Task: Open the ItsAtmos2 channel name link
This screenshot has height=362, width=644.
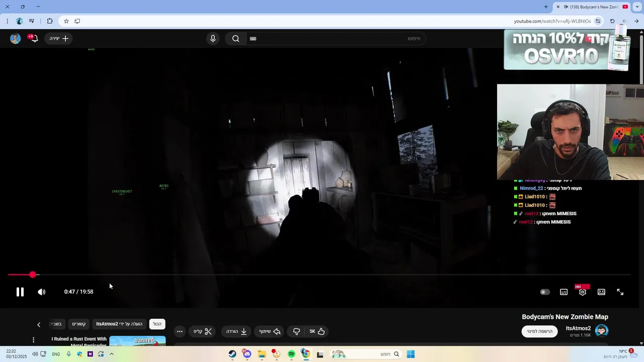Action: click(x=578, y=328)
